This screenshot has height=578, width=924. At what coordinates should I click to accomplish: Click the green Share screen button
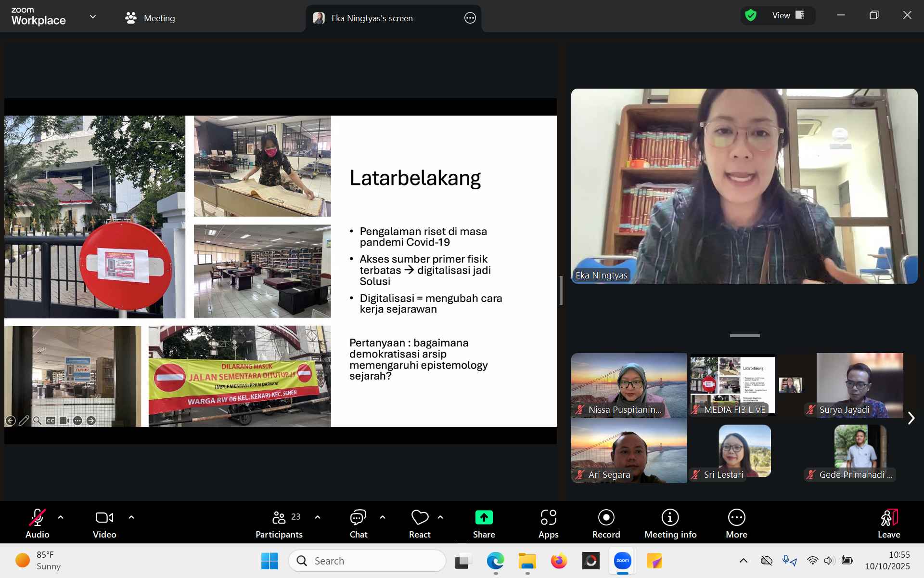tap(484, 524)
